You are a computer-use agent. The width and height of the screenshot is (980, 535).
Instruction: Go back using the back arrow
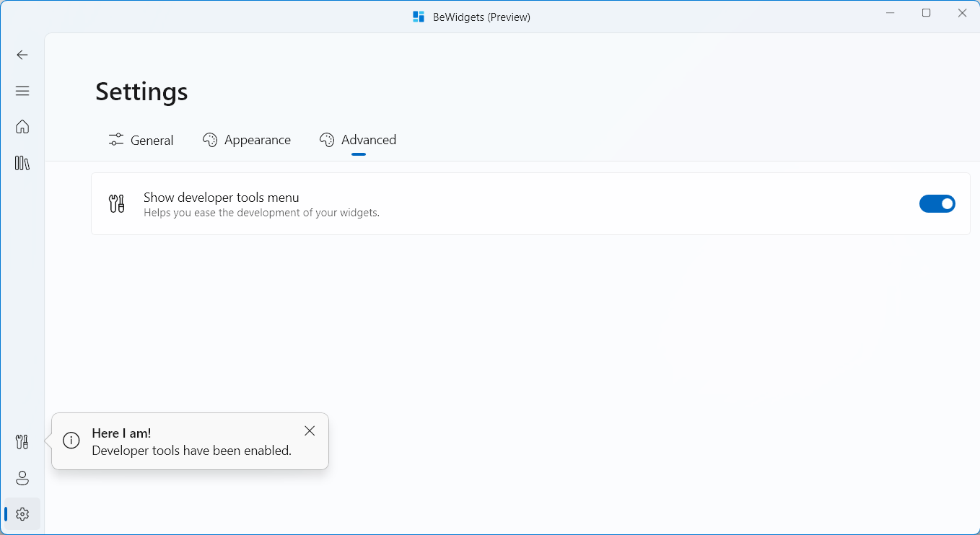22,55
